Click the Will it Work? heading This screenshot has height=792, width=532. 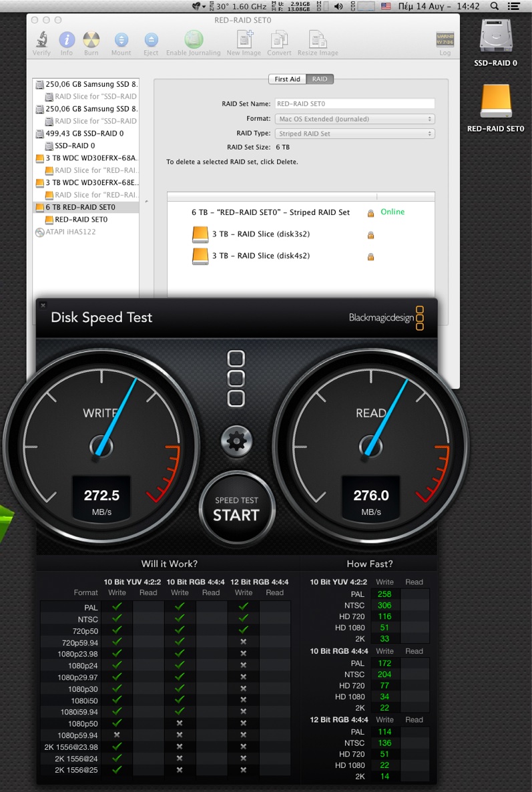[x=169, y=564]
